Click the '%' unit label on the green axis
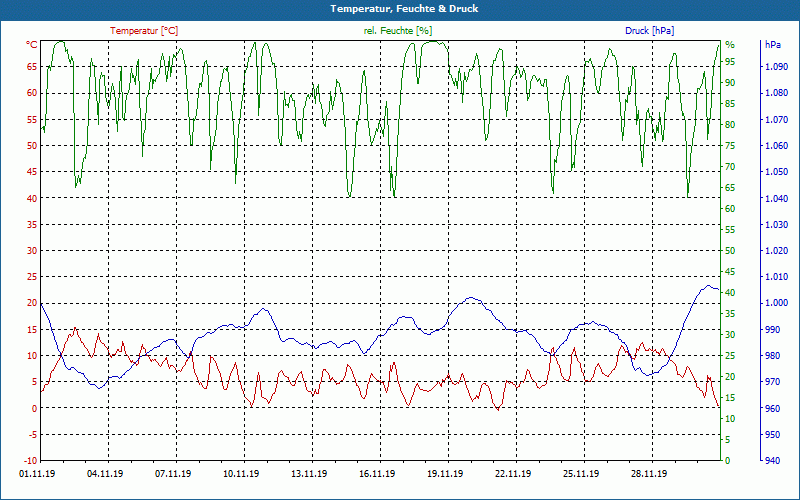 click(x=730, y=45)
